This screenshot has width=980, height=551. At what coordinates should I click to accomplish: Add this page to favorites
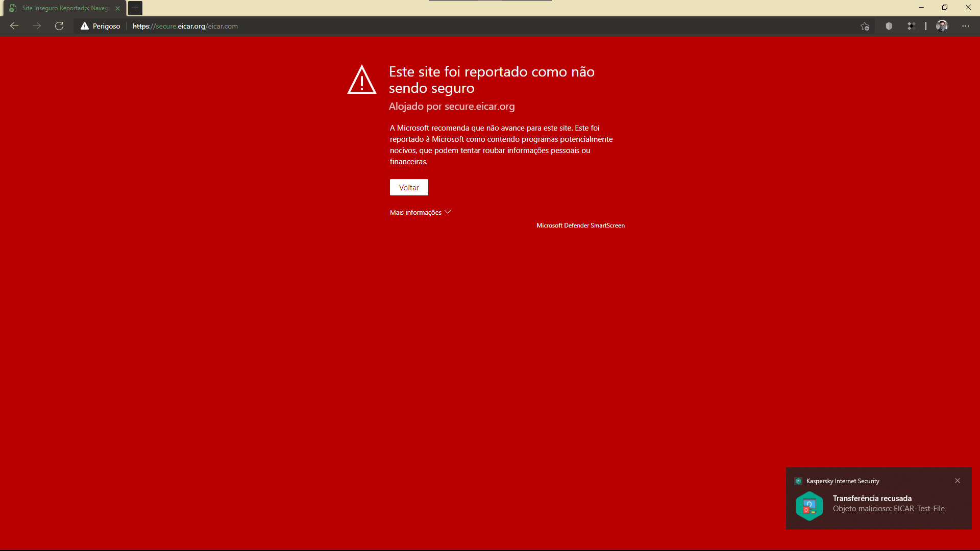pos(865,26)
